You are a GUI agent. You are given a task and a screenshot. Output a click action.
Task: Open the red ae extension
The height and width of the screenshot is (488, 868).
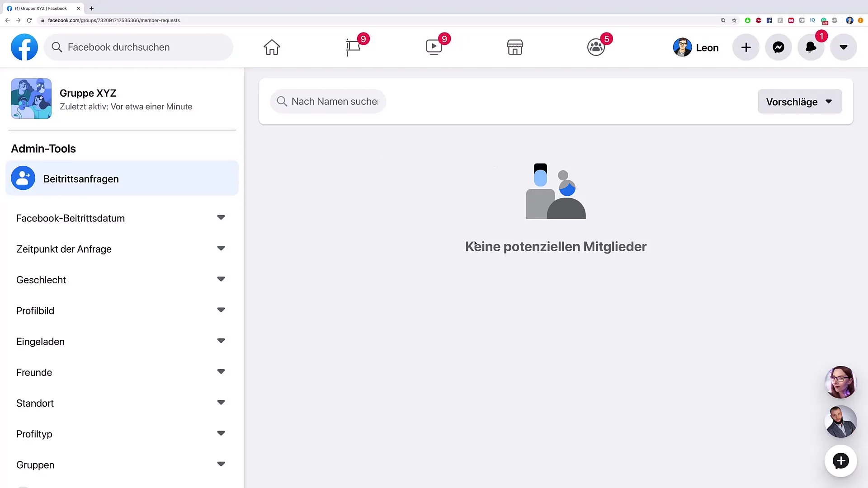[791, 20]
